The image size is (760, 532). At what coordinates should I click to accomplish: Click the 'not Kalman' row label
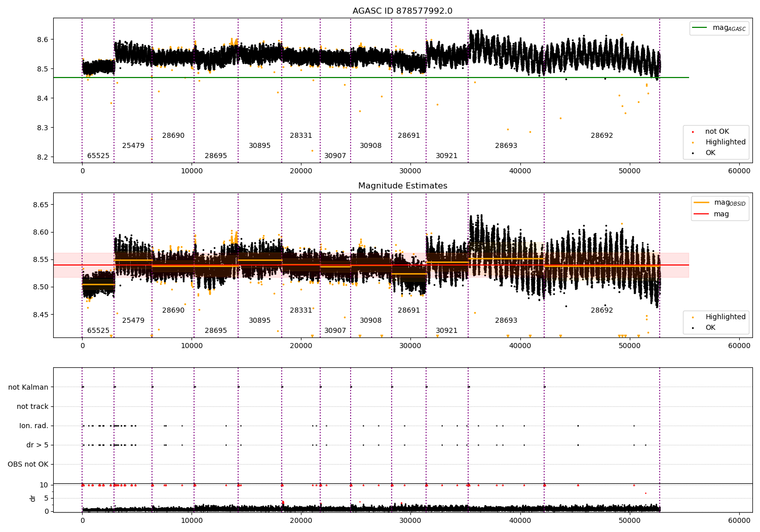[28, 387]
